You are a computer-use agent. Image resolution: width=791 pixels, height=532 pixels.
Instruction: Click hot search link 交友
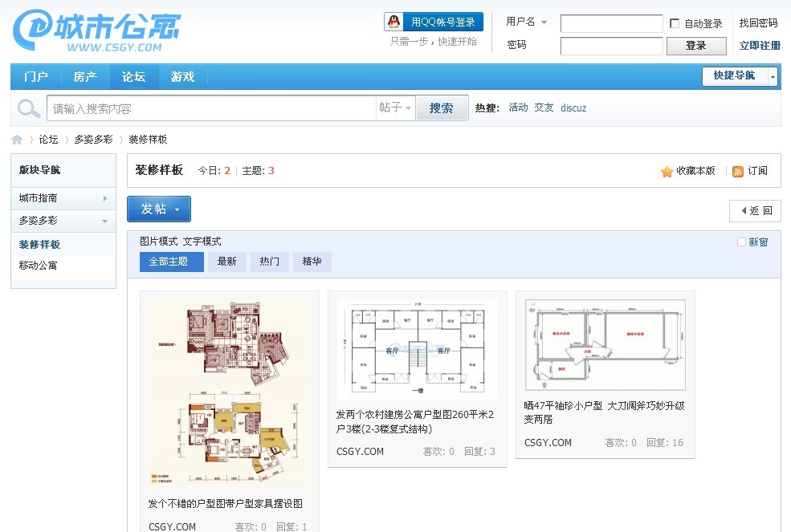coord(544,108)
